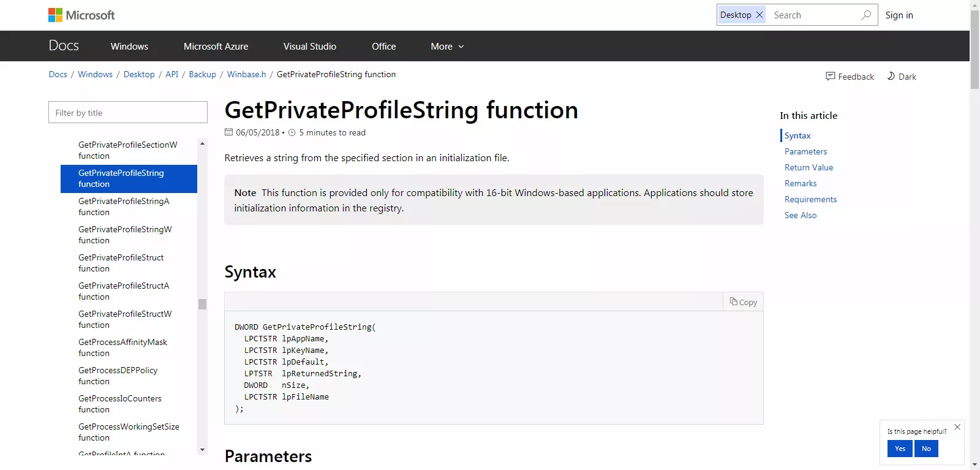Toggle the Dark theme moon icon
The width and height of the screenshot is (980, 470).
pyautogui.click(x=891, y=76)
